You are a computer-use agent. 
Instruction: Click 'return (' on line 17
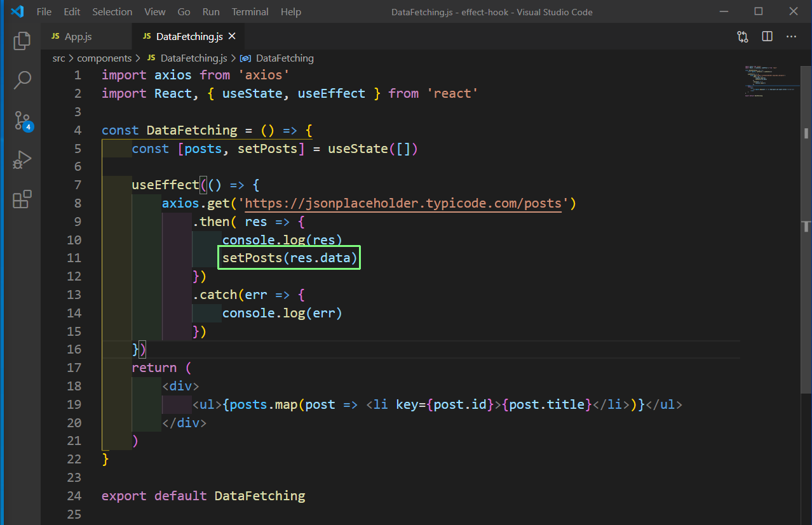pyautogui.click(x=161, y=368)
